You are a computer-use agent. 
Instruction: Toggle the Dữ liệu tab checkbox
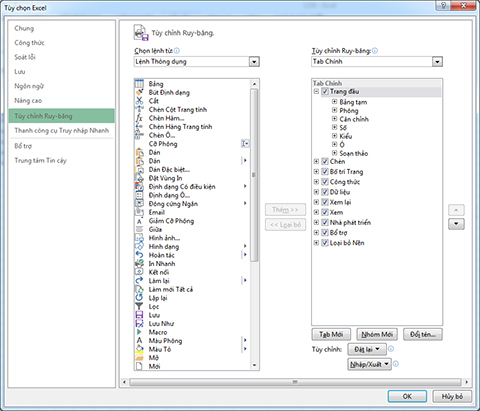pos(325,192)
